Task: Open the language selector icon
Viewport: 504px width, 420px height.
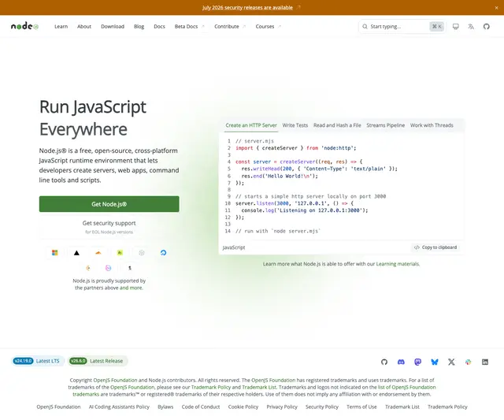Action: click(471, 26)
